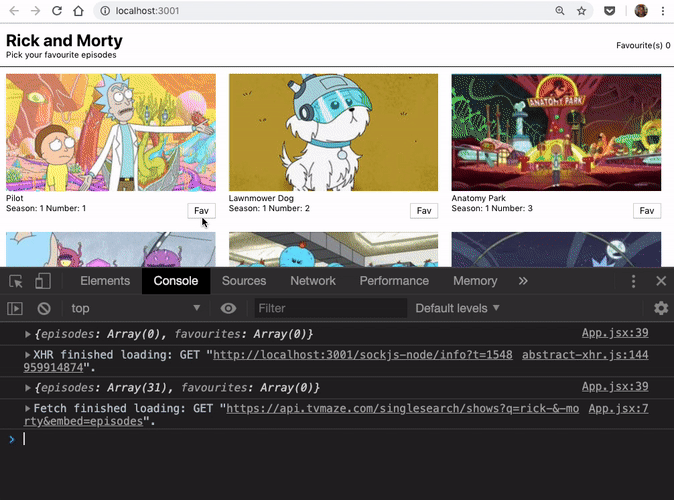
Task: Activate the inspect element picker
Action: click(16, 281)
